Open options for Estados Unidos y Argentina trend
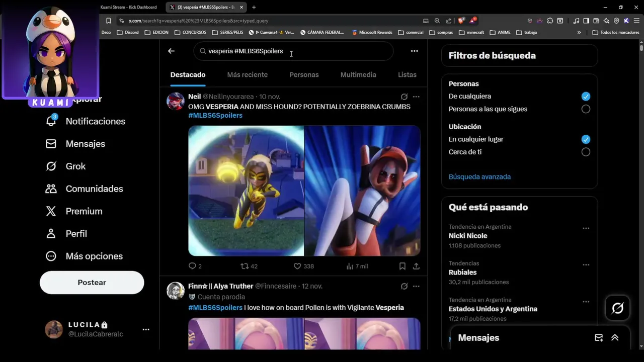The image size is (644, 362). point(586,302)
